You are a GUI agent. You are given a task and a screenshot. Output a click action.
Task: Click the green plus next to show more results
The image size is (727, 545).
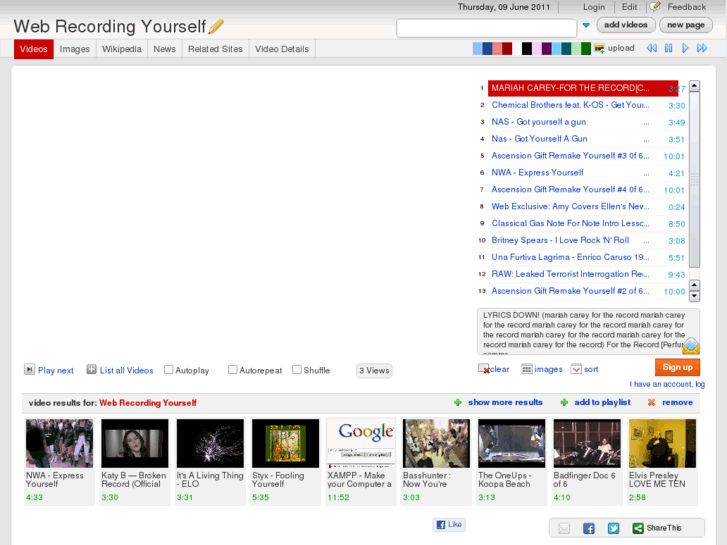[x=458, y=402]
